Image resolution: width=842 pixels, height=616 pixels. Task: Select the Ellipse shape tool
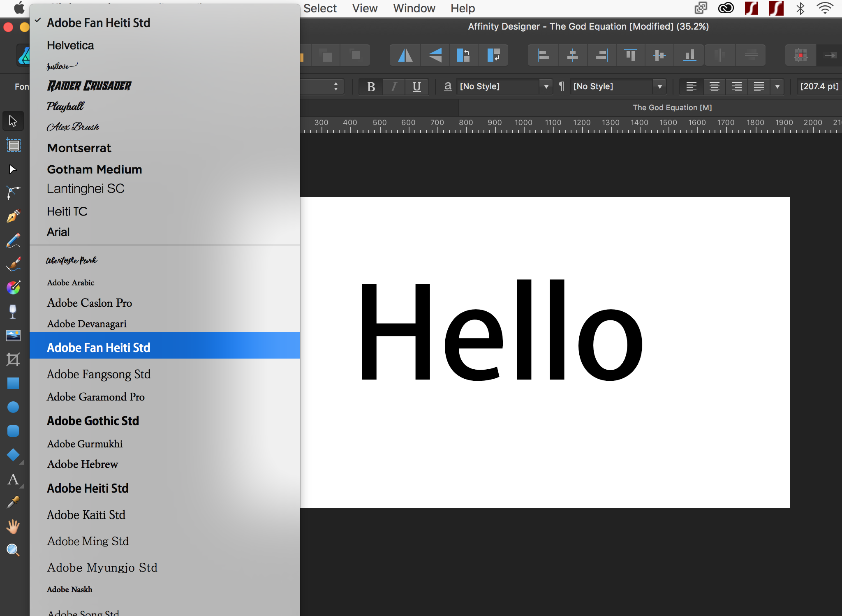13,407
